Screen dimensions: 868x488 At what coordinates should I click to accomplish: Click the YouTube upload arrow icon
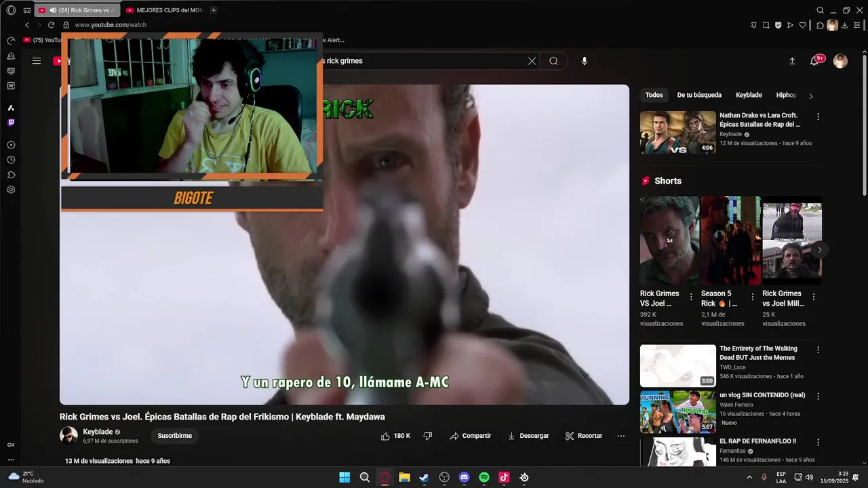[x=792, y=61]
